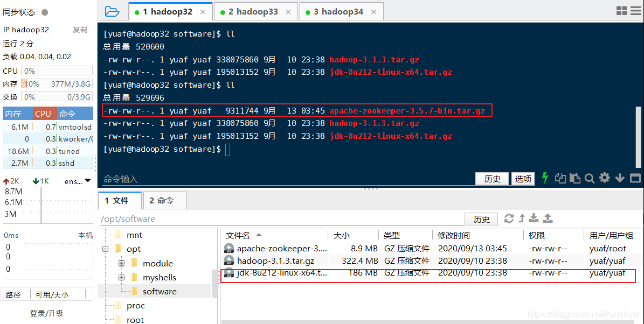The height and width of the screenshot is (324, 644).
Task: Click the folder tree vertical scrollbar
Action: coord(214,283)
